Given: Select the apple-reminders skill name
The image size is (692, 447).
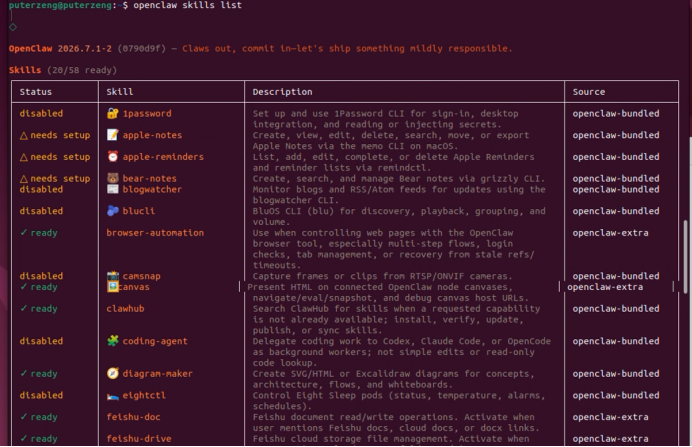Looking at the screenshot, I should [x=163, y=157].
